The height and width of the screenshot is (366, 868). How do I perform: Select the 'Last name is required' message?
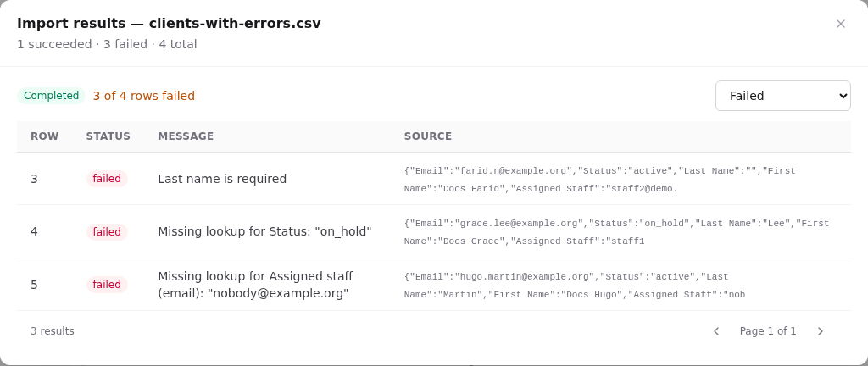pos(222,179)
